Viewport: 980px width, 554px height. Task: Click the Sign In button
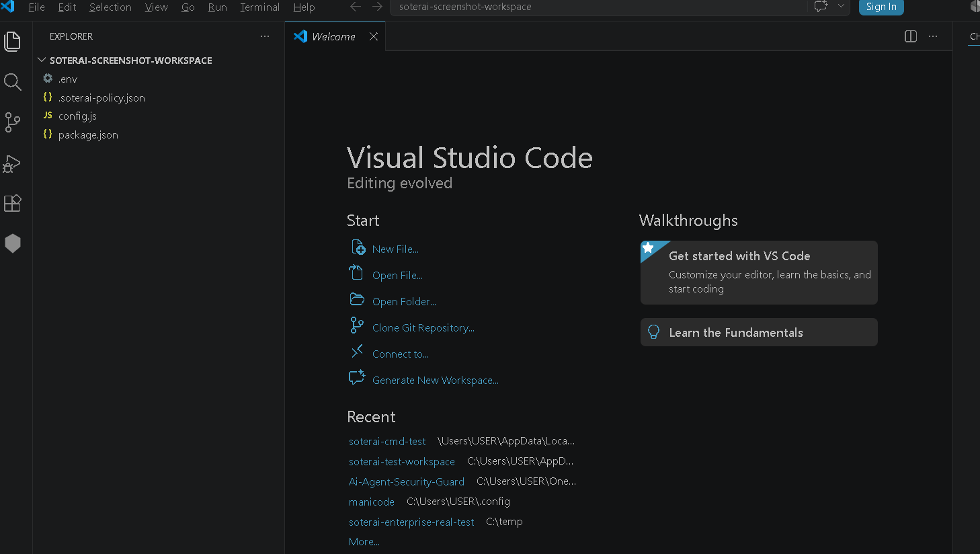pyautogui.click(x=881, y=7)
